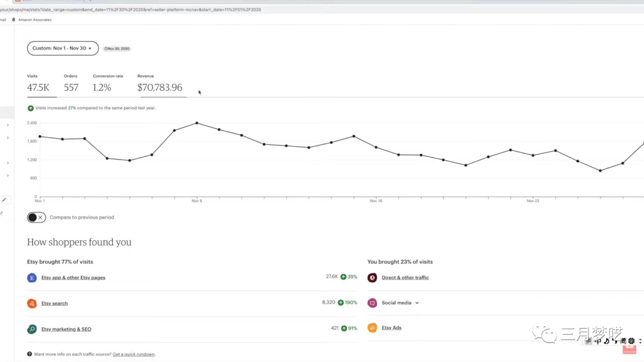Image resolution: width=644 pixels, height=362 pixels.
Task: Click the Etsy app & other pages icon
Action: pos(32,278)
